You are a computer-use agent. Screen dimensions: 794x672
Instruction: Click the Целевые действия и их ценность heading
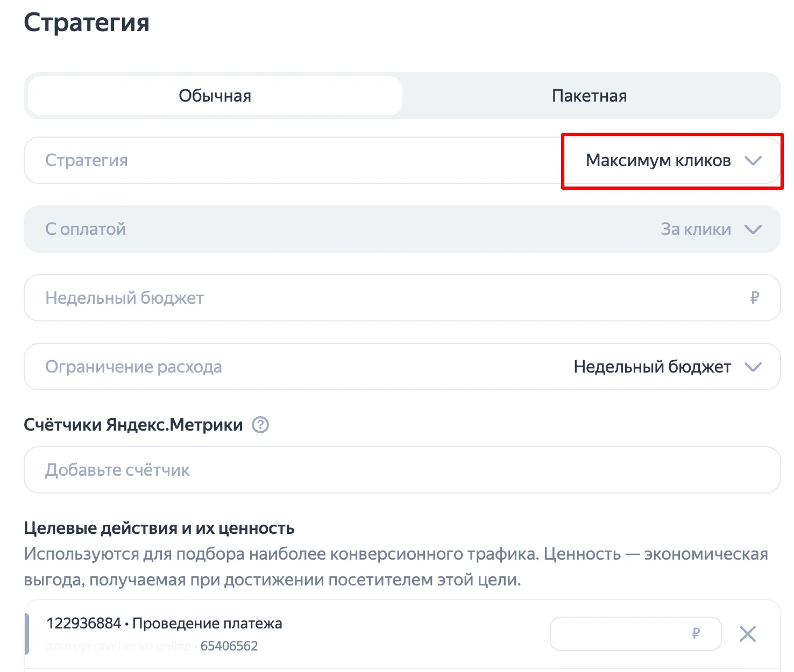(159, 528)
